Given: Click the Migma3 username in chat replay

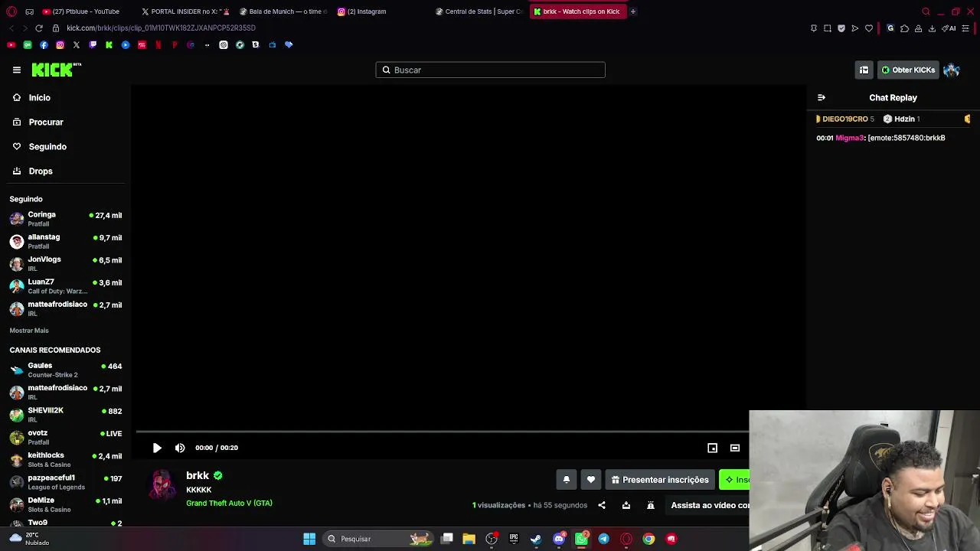Looking at the screenshot, I should (x=850, y=138).
